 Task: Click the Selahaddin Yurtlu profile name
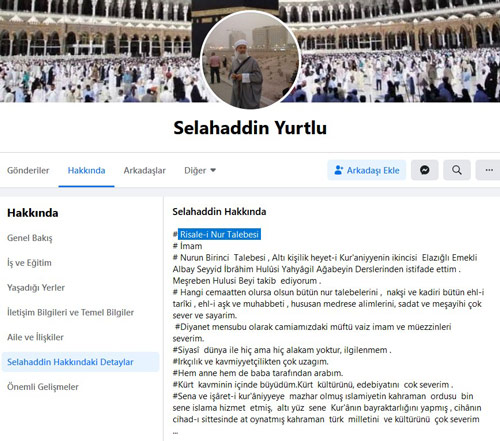[x=250, y=128]
